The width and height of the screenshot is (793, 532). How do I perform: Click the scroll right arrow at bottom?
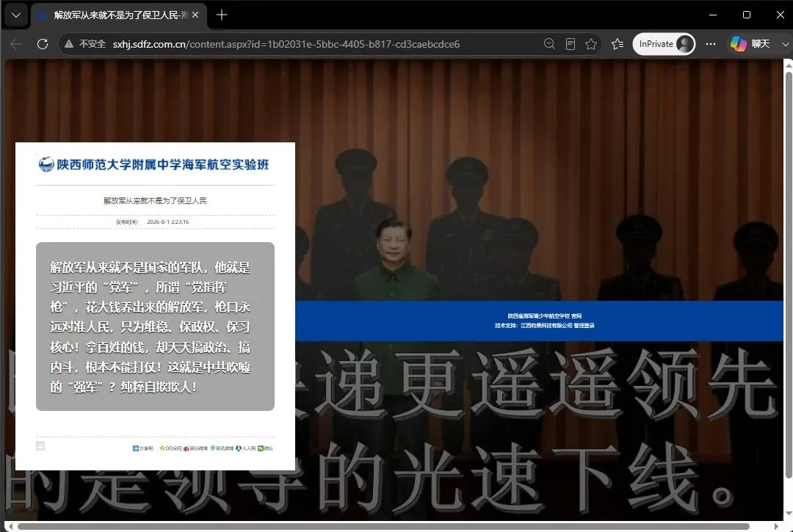[776, 526]
